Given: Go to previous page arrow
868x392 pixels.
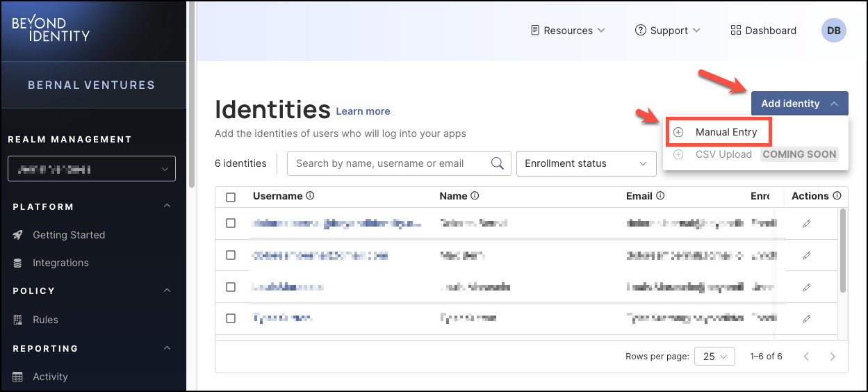Looking at the screenshot, I should [806, 357].
